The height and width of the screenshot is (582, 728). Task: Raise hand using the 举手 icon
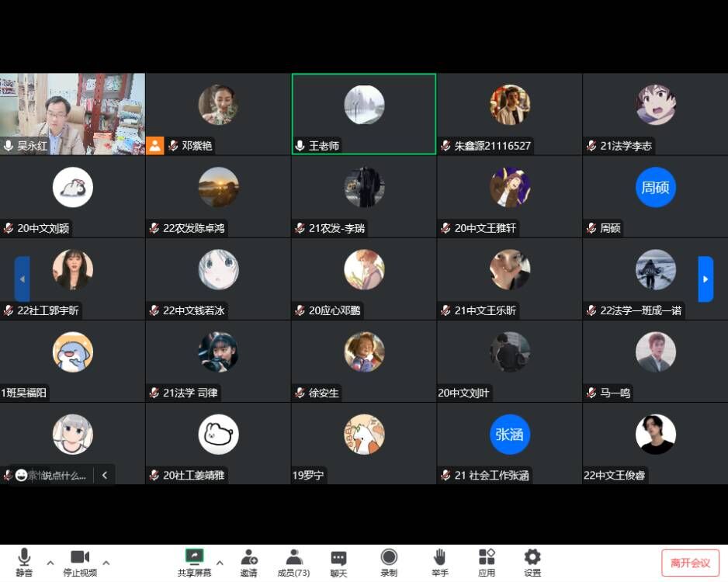click(440, 557)
